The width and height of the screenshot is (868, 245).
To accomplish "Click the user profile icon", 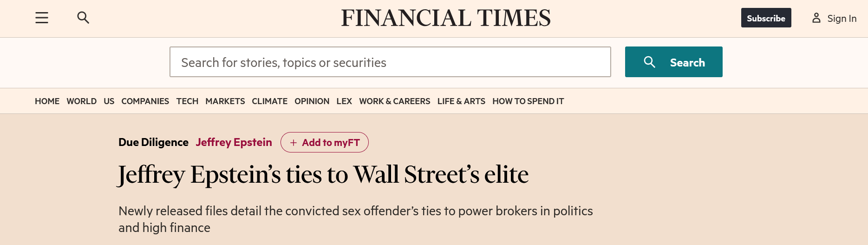I will 816,18.
